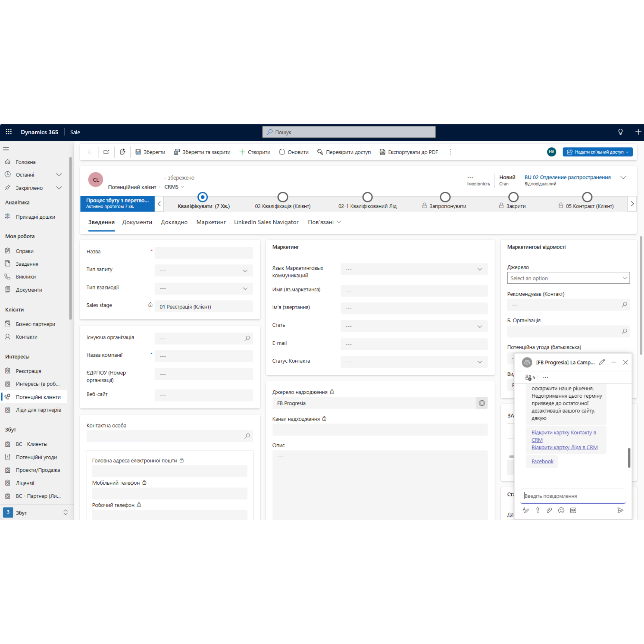Open the Facebook link in chat
Viewport: 644px width, 644px height.
[542, 461]
